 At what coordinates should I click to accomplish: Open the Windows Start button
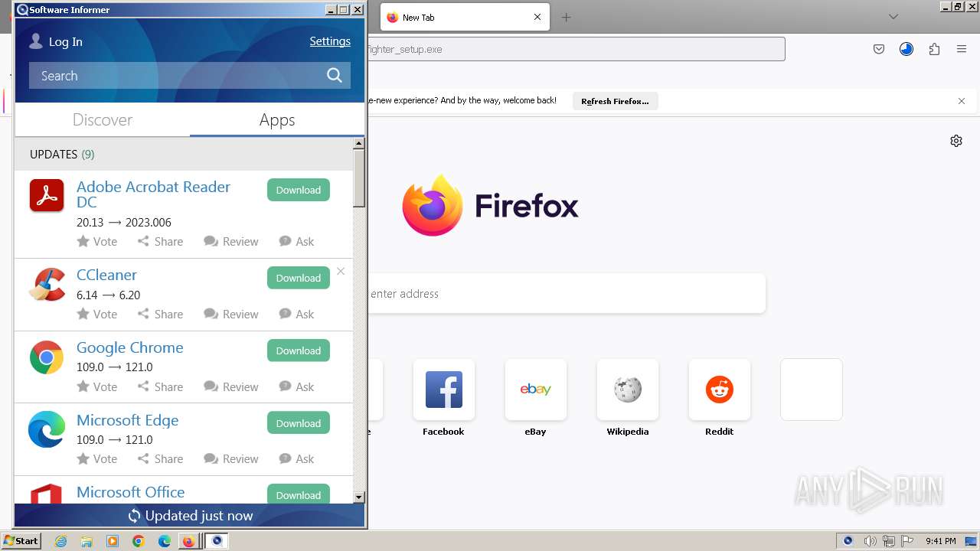coord(21,541)
